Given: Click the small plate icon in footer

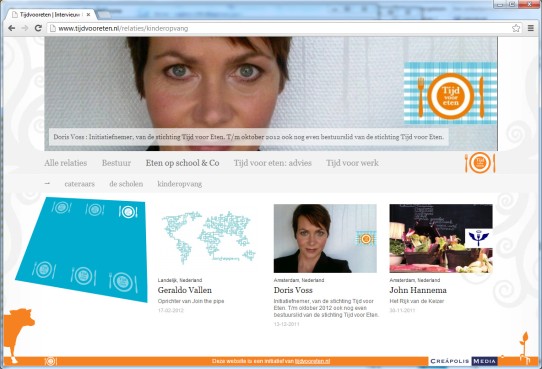Looking at the screenshot, I should point(50,361).
